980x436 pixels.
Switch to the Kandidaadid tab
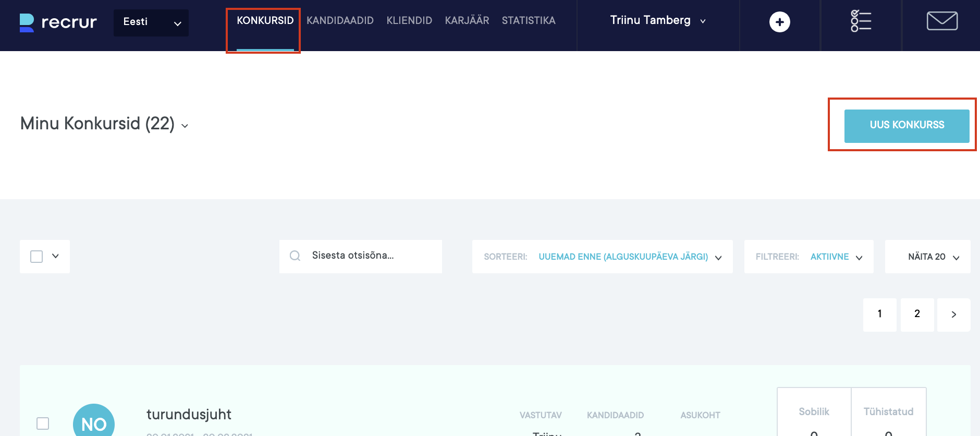[x=340, y=21]
